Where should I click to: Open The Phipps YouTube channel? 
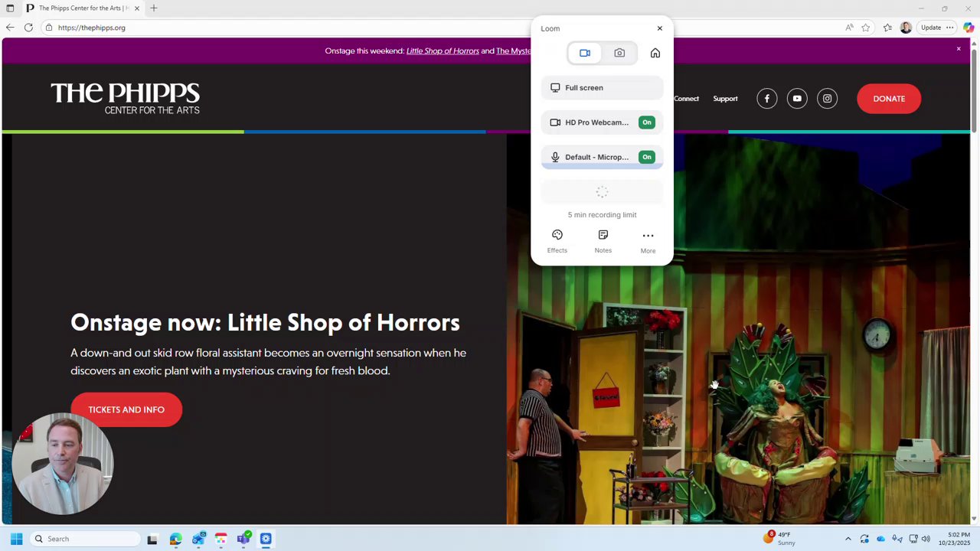(797, 99)
